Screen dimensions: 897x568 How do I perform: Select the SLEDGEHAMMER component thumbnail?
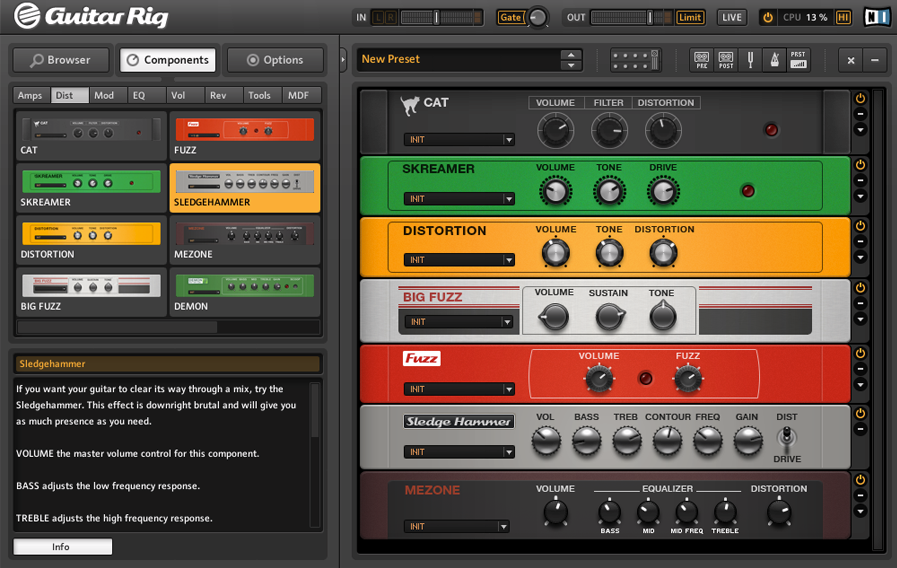[x=244, y=188]
